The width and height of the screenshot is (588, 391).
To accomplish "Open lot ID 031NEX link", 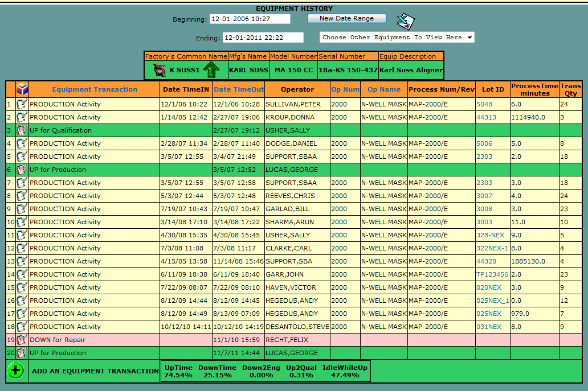I will [x=489, y=327].
